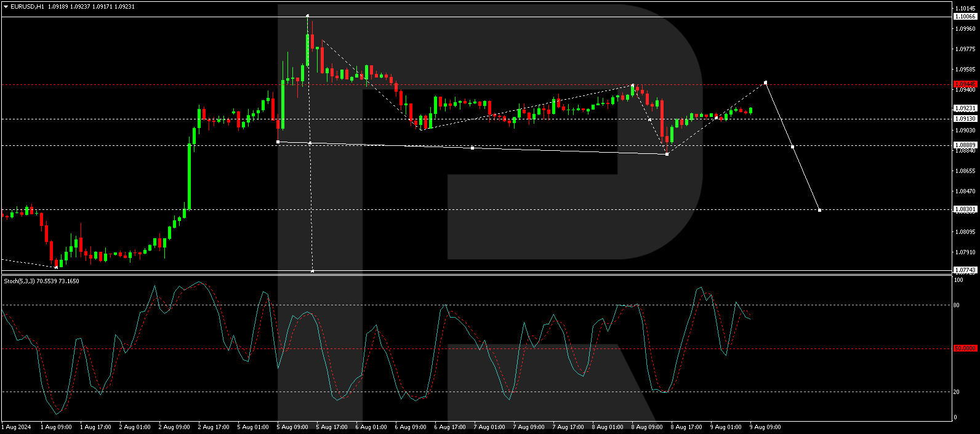Image resolution: width=980 pixels, height=434 pixels.
Task: Click the '9 Aug 09:00' time axis label
Action: pos(765,427)
